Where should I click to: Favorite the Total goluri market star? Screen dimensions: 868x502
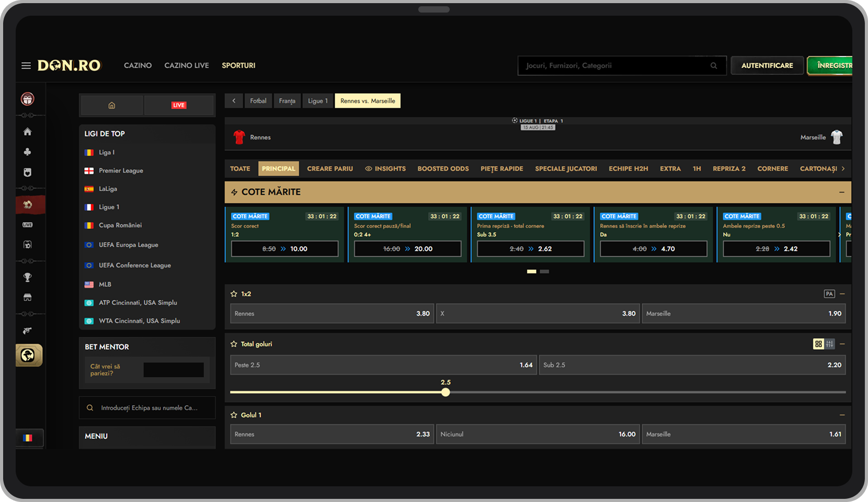234,344
